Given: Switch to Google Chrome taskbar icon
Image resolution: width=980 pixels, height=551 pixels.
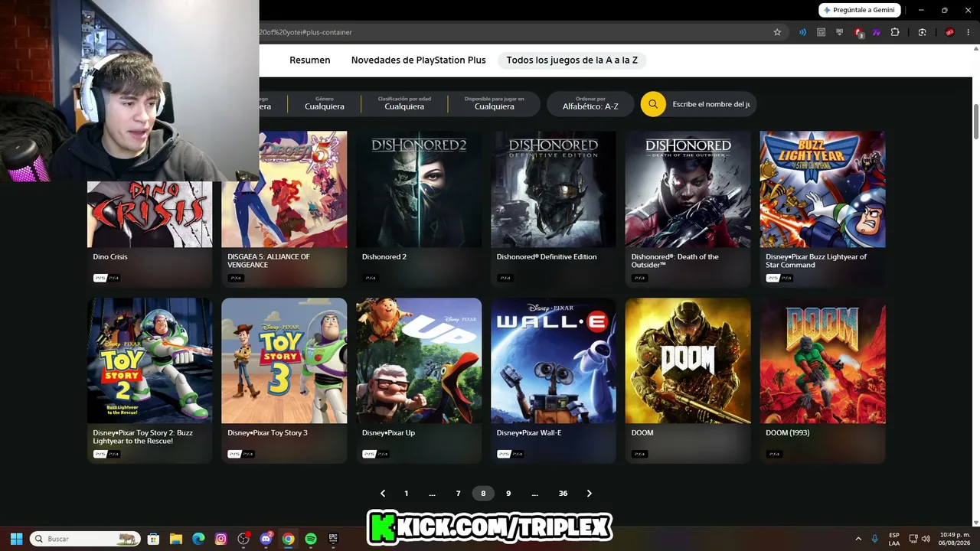Looking at the screenshot, I should tap(288, 539).
